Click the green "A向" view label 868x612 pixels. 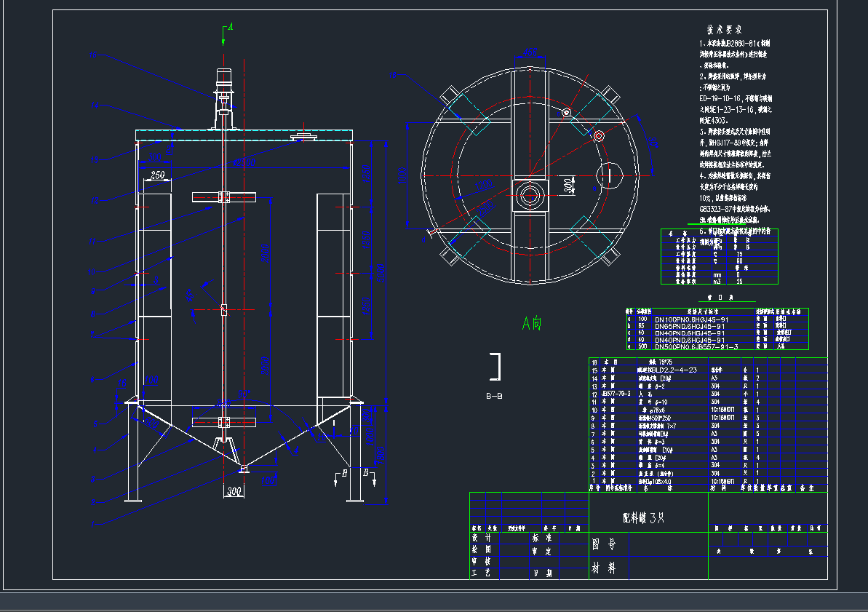532,324
